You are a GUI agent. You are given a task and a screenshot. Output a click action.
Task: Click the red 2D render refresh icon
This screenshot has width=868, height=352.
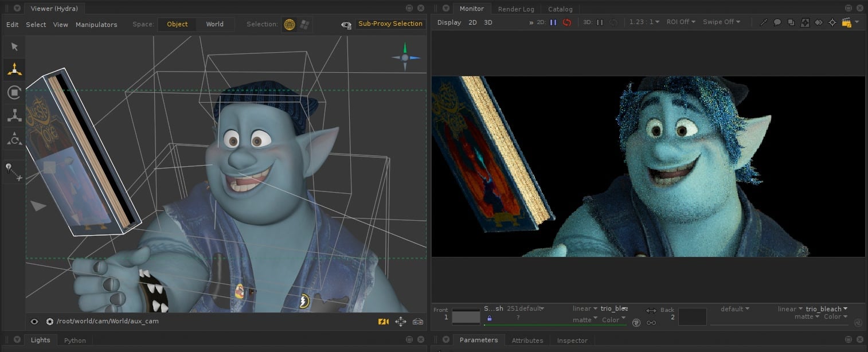click(566, 22)
